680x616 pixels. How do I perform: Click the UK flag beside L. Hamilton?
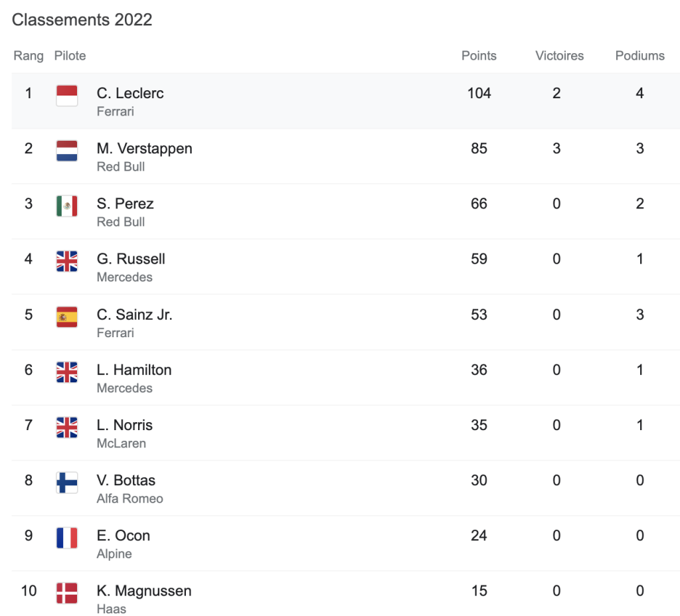coord(67,372)
